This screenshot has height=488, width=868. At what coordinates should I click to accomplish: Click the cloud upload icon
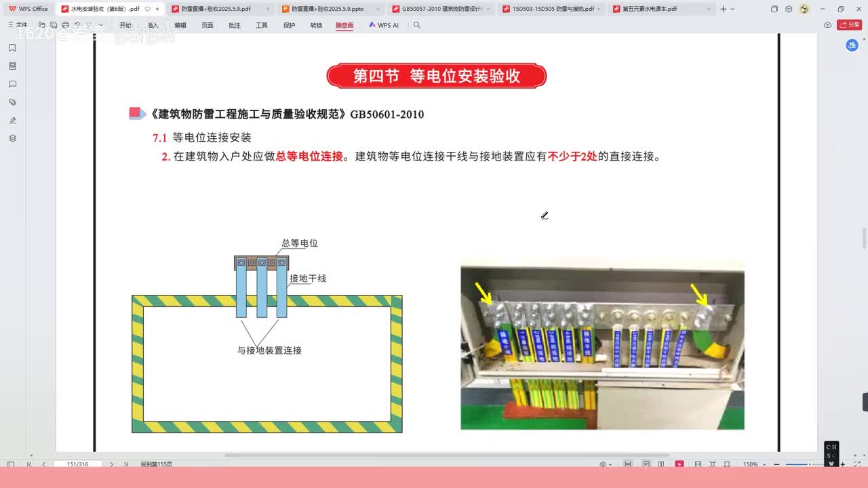coord(827,24)
